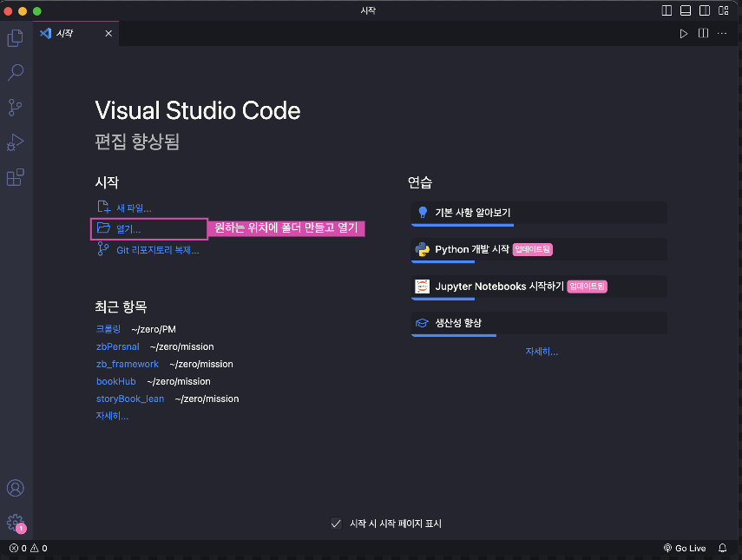Image resolution: width=742 pixels, height=560 pixels.
Task: Open recent project storyBook_lean
Action: 130,399
